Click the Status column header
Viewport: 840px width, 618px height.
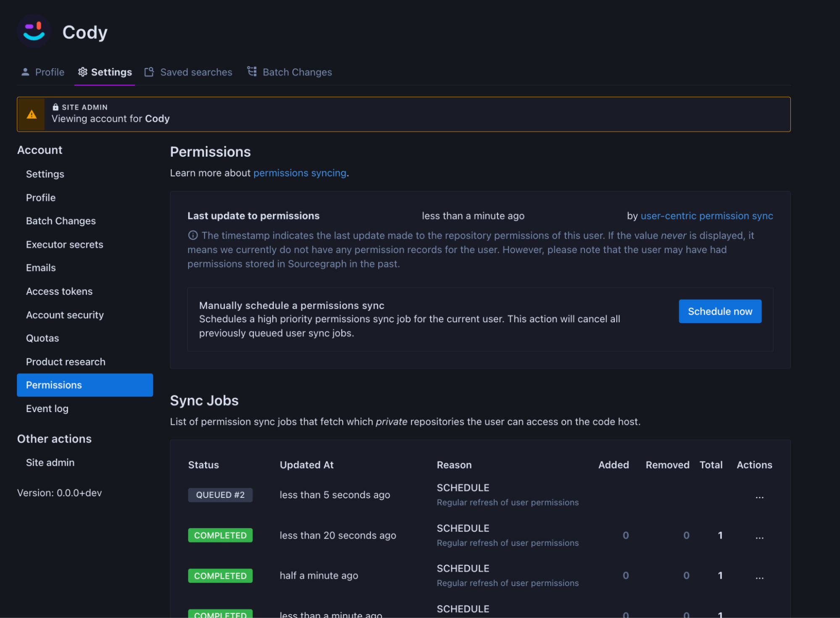coord(203,465)
